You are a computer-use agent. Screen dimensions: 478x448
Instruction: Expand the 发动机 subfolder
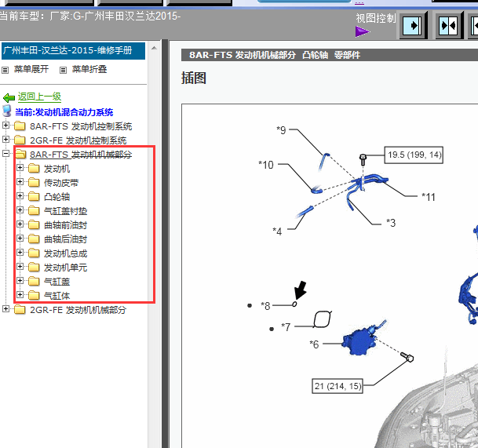[x=20, y=168]
